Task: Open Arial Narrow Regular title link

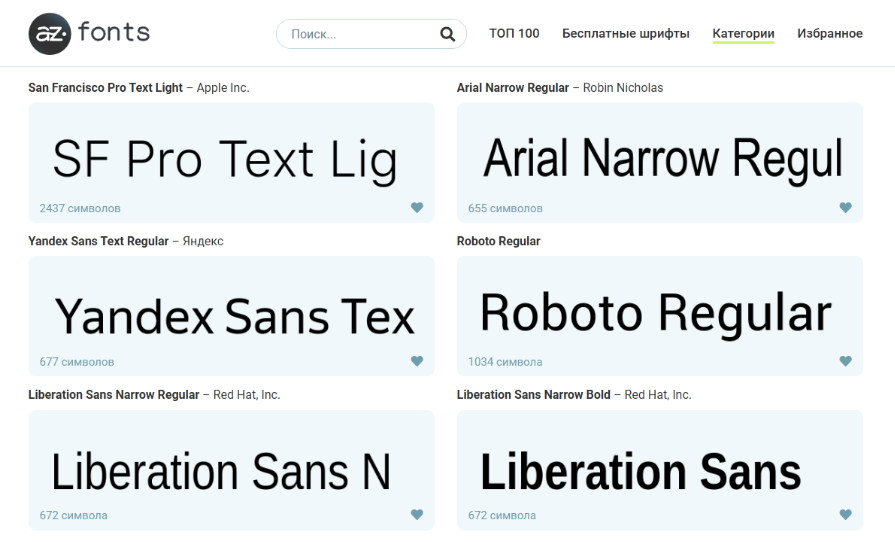Action: point(513,88)
